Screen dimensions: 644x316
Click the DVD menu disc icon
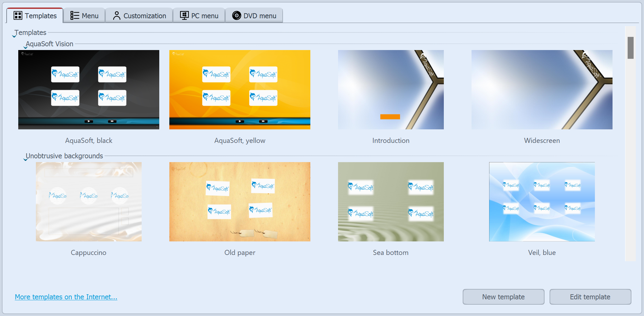point(236,15)
